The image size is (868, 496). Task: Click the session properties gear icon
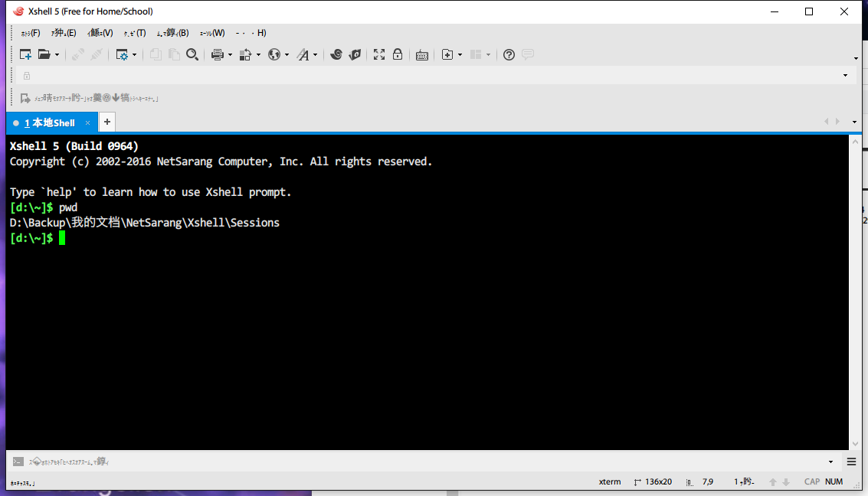pos(122,54)
